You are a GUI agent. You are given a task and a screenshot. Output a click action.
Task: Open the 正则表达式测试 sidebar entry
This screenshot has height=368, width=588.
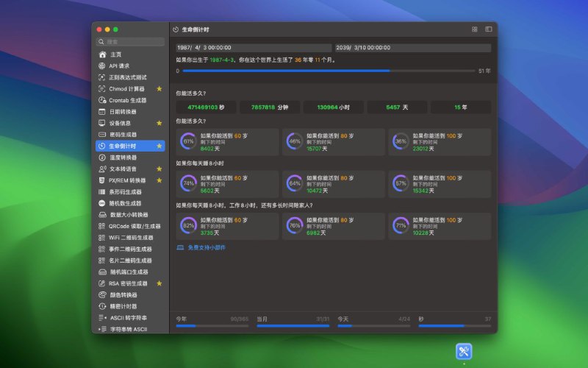[130, 77]
